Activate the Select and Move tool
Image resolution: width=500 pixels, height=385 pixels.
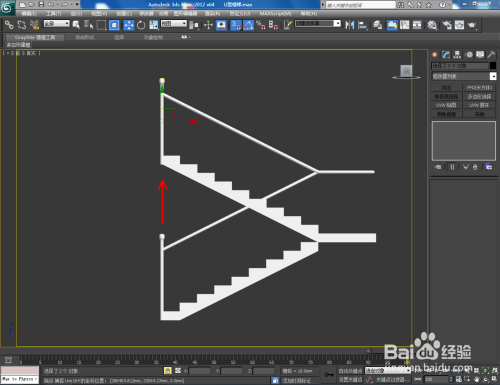[x=129, y=25]
